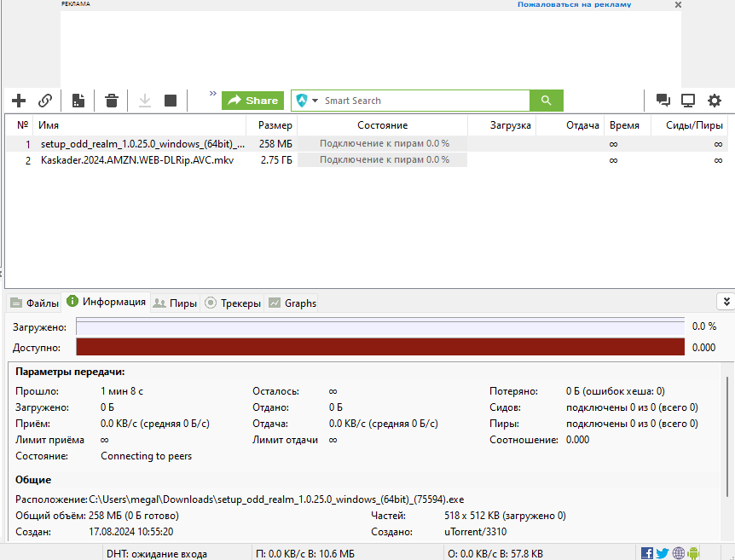
Task: Click status progress of setup_odd_realm torrent
Action: tap(383, 143)
